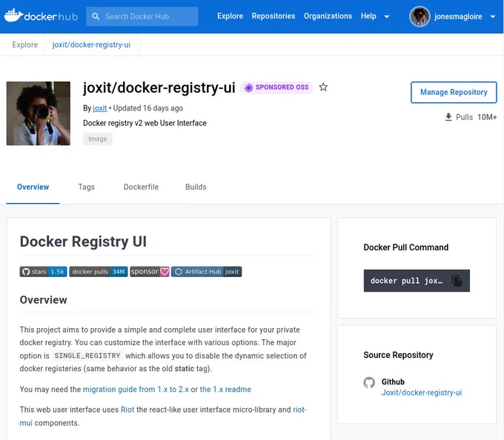Click the Source Repository heading

398,355
